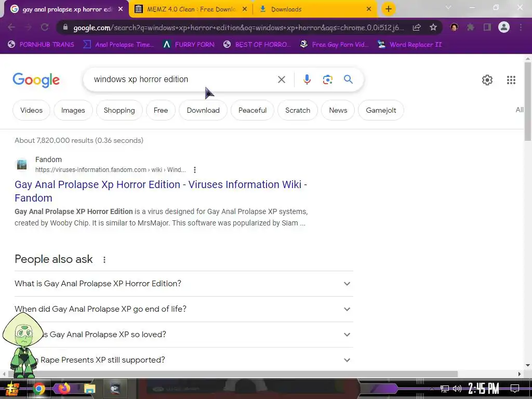Viewport: 532px width, 399px height.
Task: Open Chrome from the taskbar
Action: point(38,389)
